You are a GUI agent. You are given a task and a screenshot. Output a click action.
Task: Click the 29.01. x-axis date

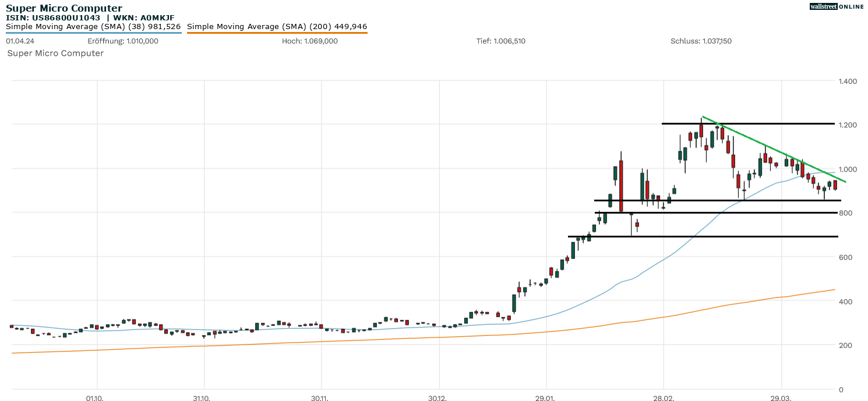point(546,399)
